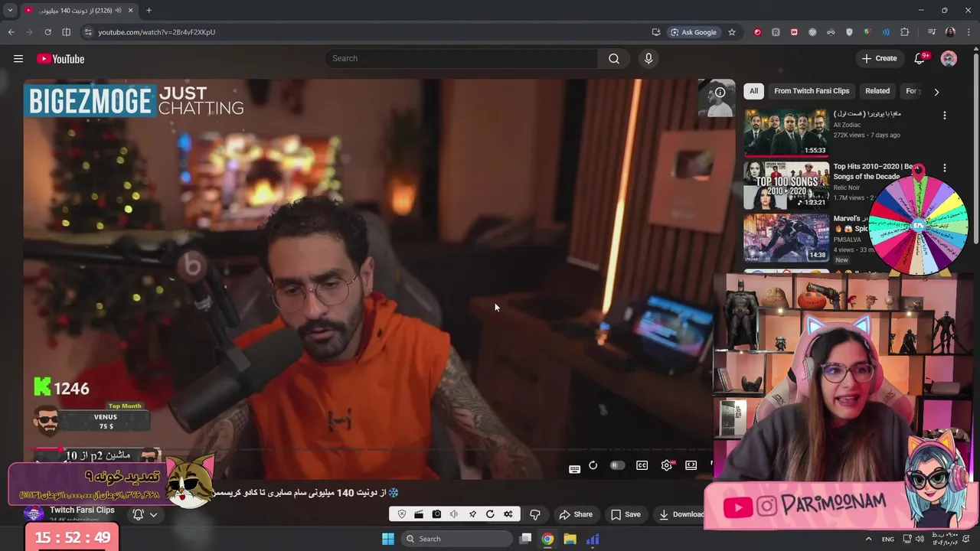Go to the YouTube home logo
The image size is (980, 551).
(60, 59)
